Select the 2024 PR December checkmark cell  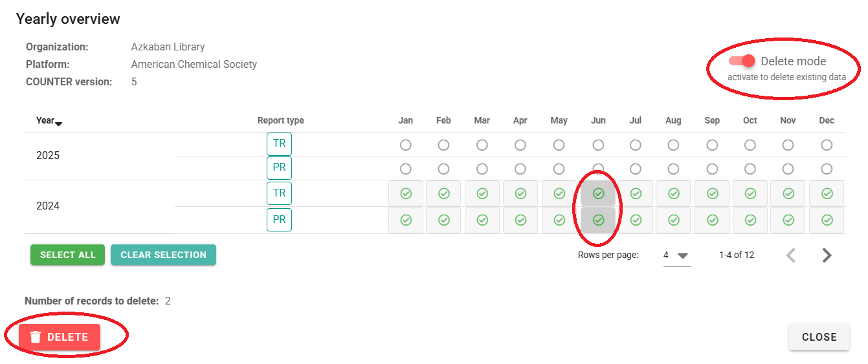point(827,220)
